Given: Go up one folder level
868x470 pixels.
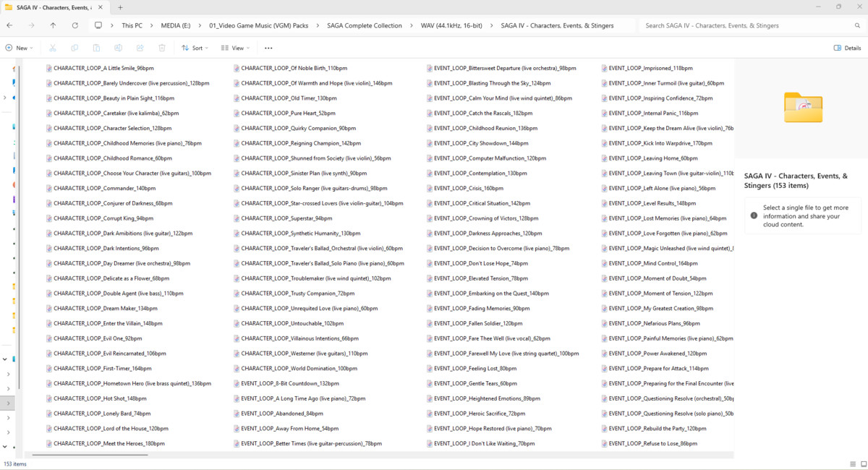Looking at the screenshot, I should point(53,25).
